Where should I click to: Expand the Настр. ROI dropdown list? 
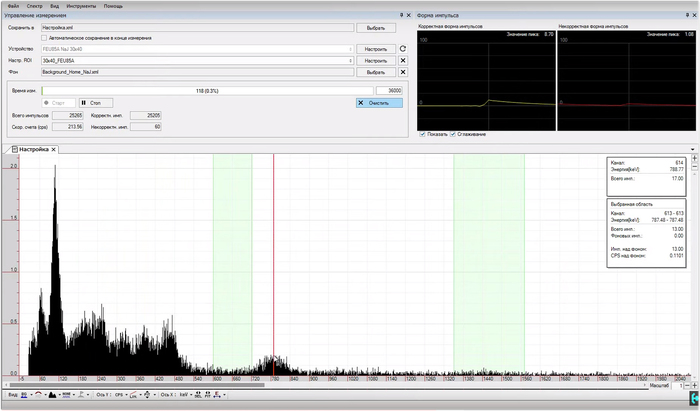[x=351, y=60]
